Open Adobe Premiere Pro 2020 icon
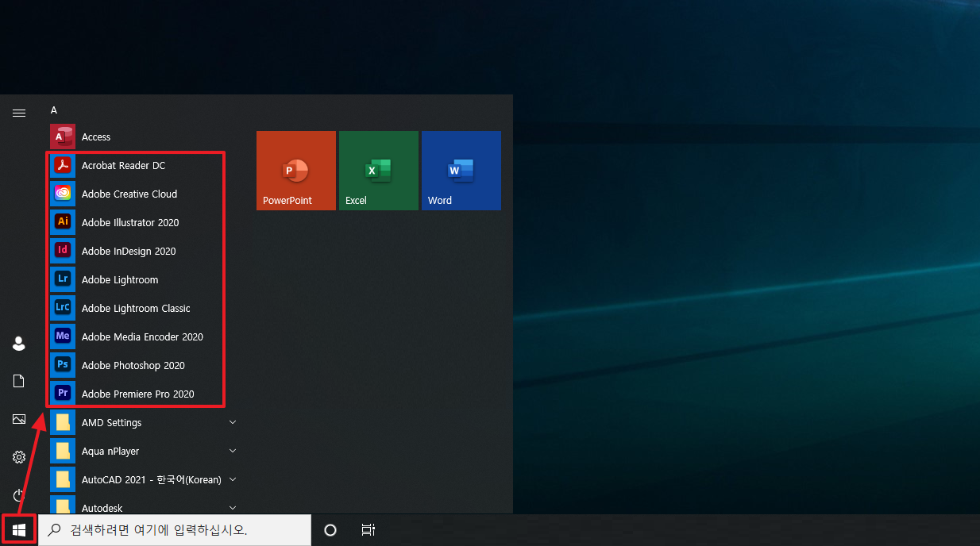 point(63,394)
